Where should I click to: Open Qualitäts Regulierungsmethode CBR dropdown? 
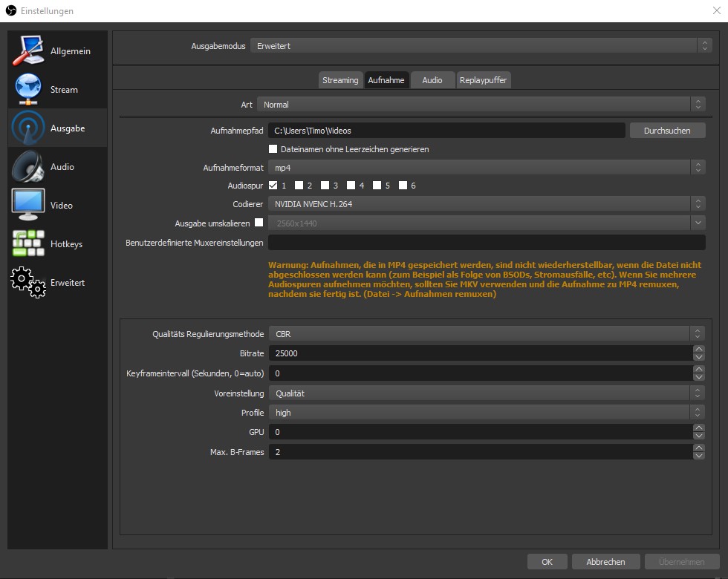[487, 333]
